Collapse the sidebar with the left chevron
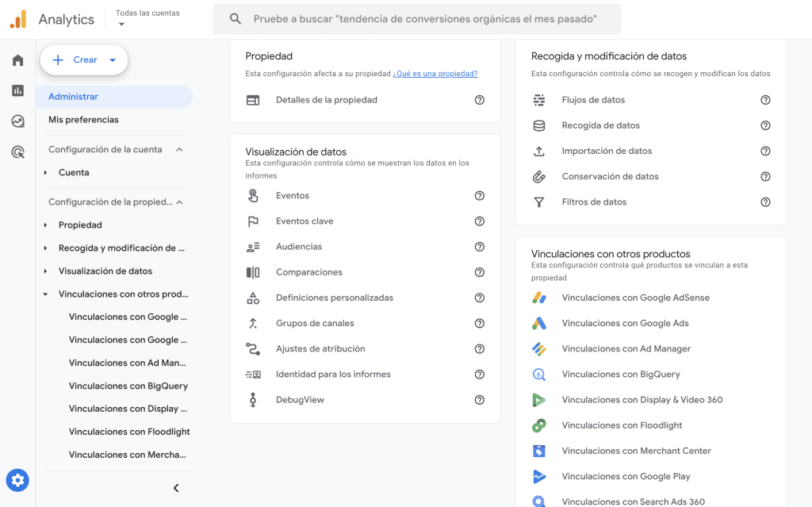Viewport: 812px width, 507px height. tap(176, 488)
